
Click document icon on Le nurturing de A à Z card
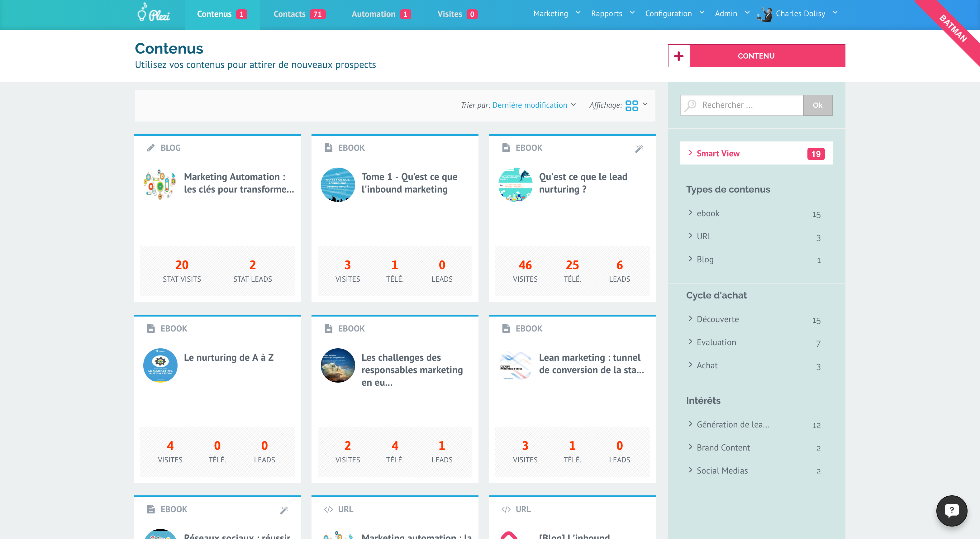[151, 329]
